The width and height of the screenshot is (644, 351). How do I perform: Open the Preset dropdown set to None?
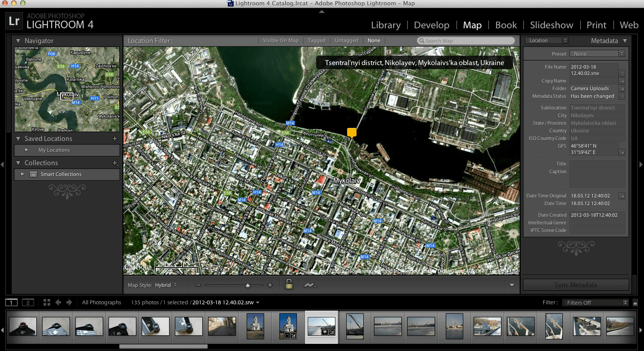coord(597,54)
